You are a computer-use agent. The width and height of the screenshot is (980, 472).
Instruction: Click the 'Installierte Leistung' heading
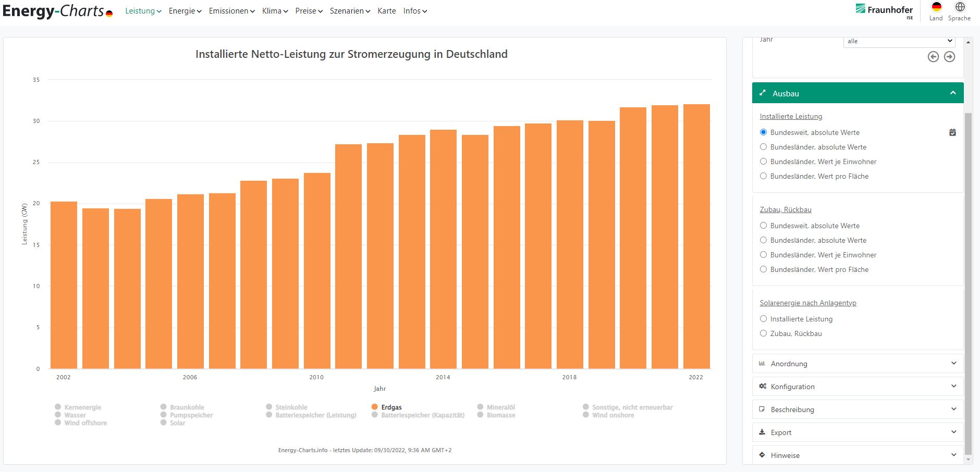point(791,116)
